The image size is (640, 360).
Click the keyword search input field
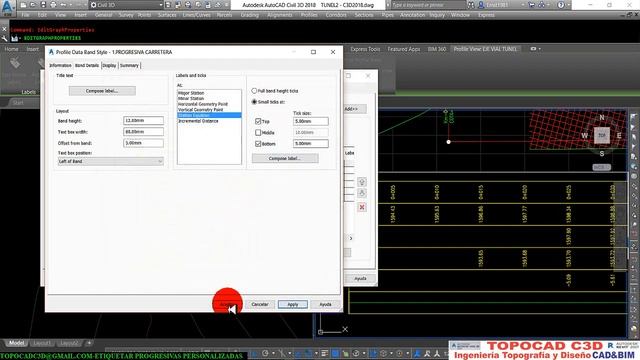click(x=427, y=5)
